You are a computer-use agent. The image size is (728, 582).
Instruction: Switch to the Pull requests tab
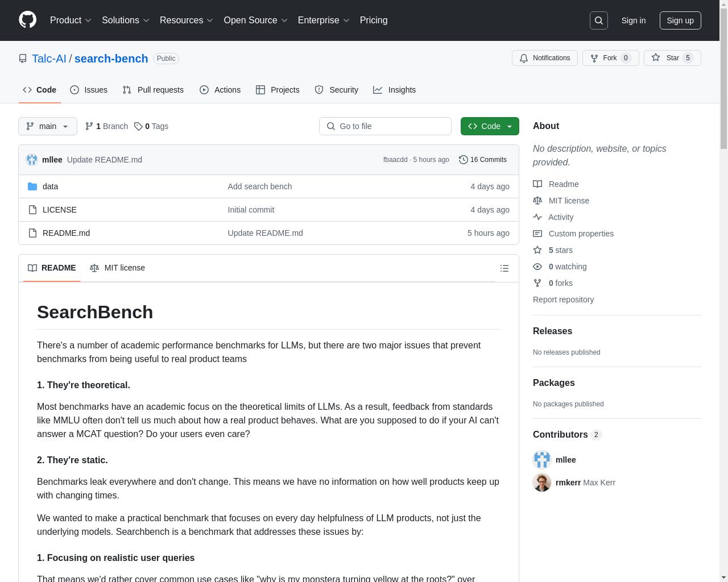[x=153, y=90]
